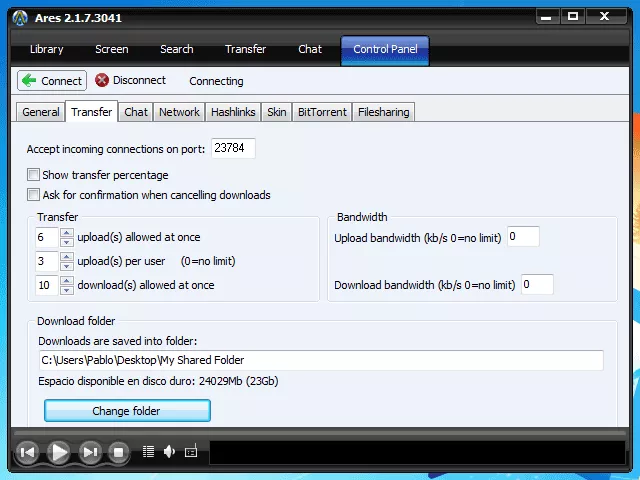Viewport: 640px width, 480px height.
Task: Click the Change folder button
Action: [127, 411]
